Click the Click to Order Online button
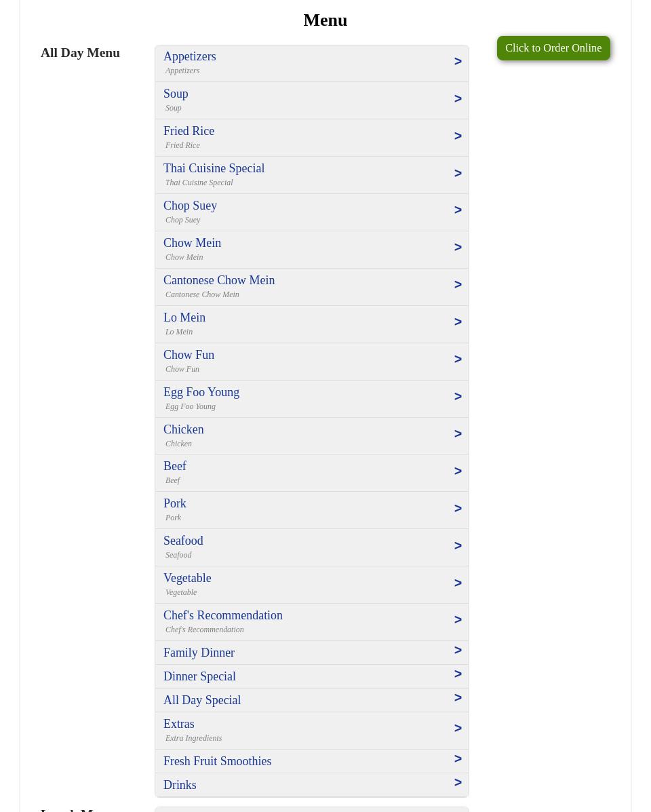Screen dimensions: 651x812 click(x=553, y=48)
